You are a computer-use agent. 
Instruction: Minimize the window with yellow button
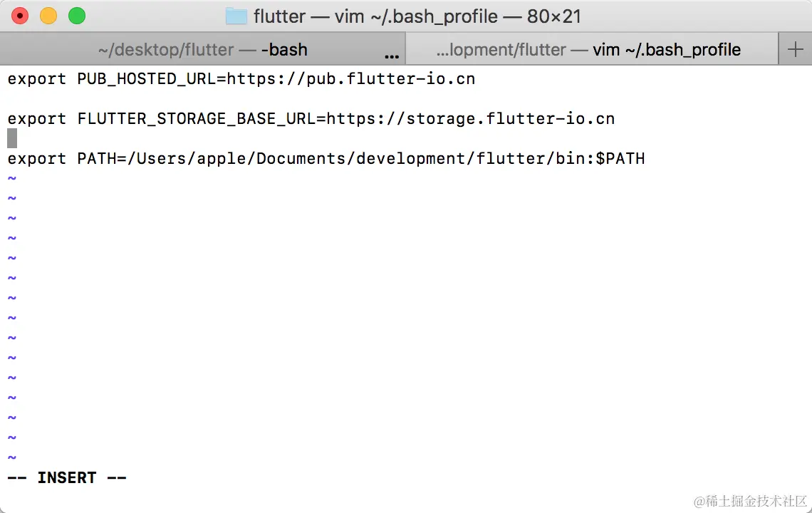pos(48,16)
